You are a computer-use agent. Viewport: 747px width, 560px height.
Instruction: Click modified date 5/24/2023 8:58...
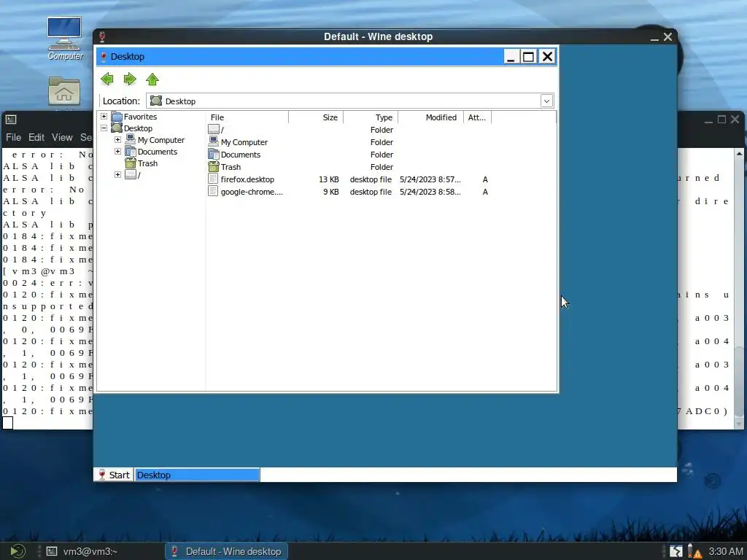tap(430, 192)
